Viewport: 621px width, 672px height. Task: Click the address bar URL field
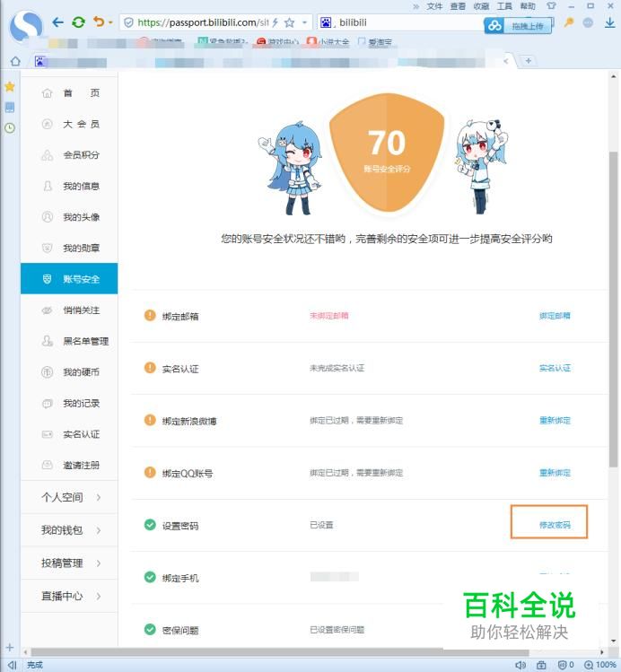(201, 22)
